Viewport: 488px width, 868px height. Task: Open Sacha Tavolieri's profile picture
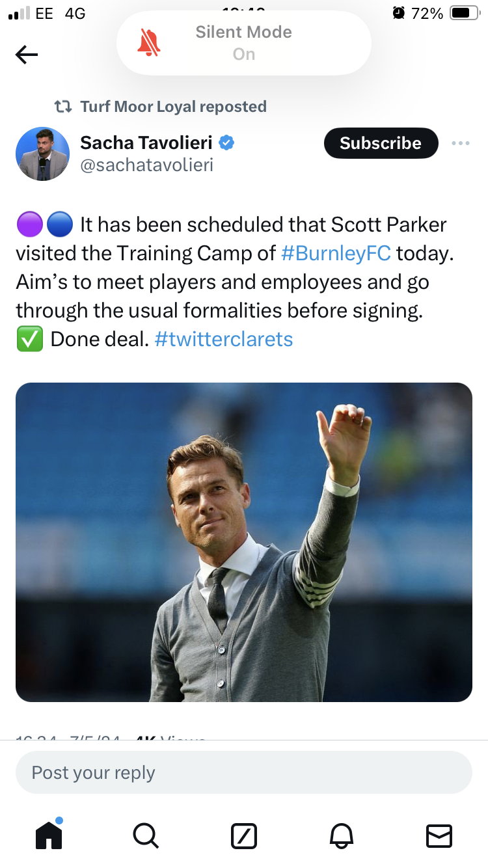coord(42,154)
